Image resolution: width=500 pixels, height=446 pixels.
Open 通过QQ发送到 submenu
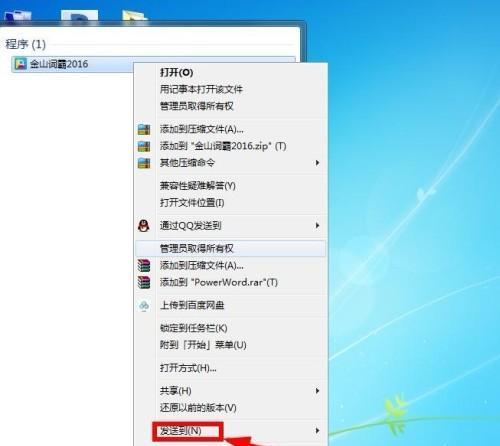[x=230, y=226]
